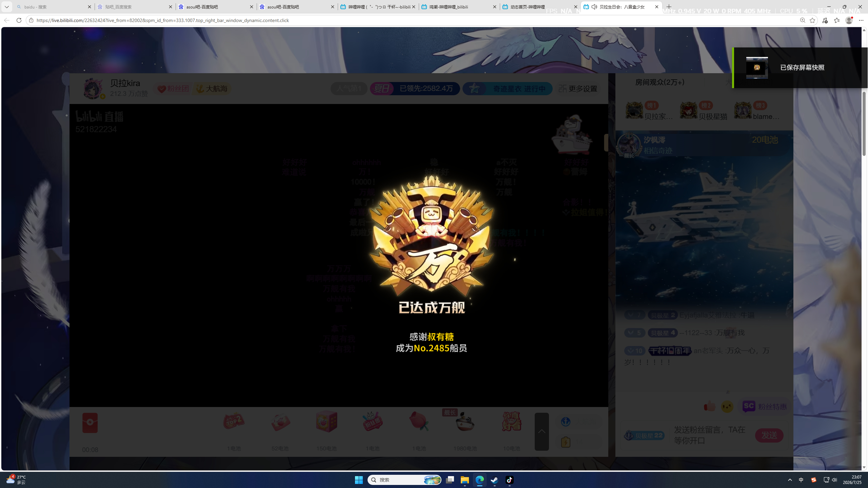
Task: Open 贝拉kira's streamer avatar
Action: 93,88
